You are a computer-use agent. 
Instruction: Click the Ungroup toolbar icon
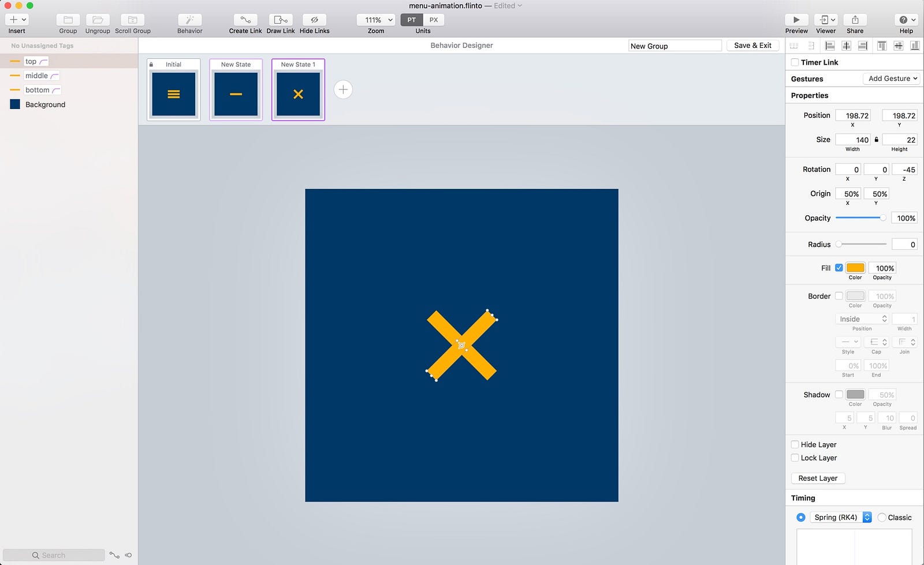(x=98, y=20)
